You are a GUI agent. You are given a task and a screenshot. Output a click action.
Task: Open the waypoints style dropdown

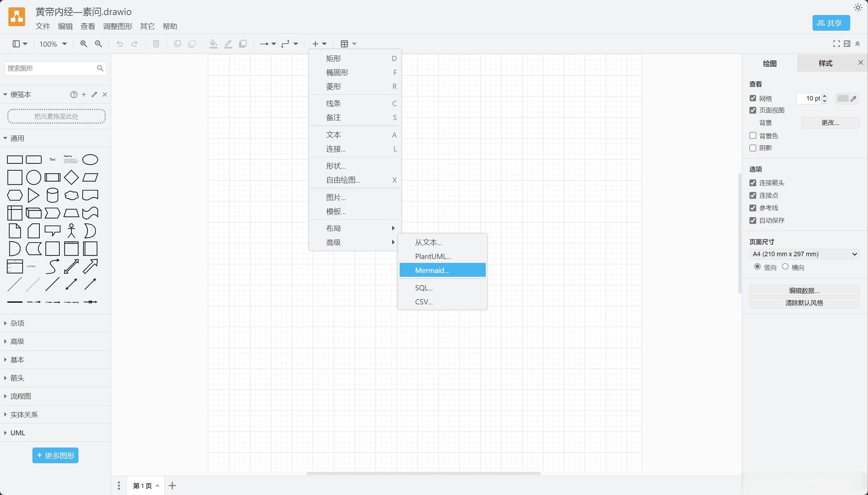coord(289,44)
